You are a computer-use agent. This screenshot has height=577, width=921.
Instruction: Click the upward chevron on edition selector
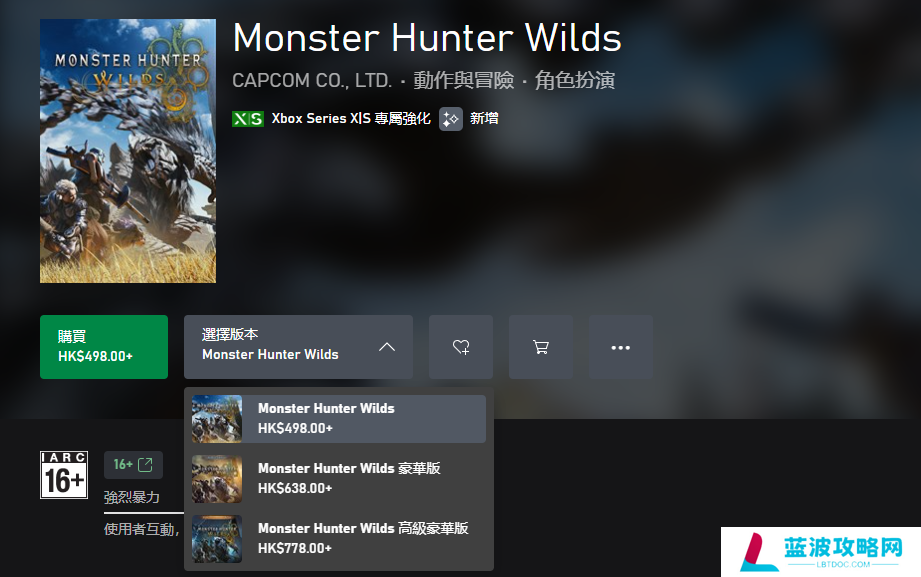pyautogui.click(x=386, y=347)
